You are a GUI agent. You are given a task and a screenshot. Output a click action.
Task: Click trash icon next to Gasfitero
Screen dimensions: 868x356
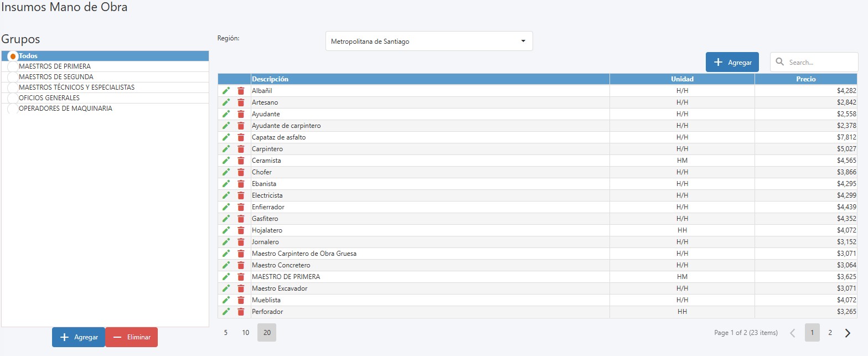point(241,219)
